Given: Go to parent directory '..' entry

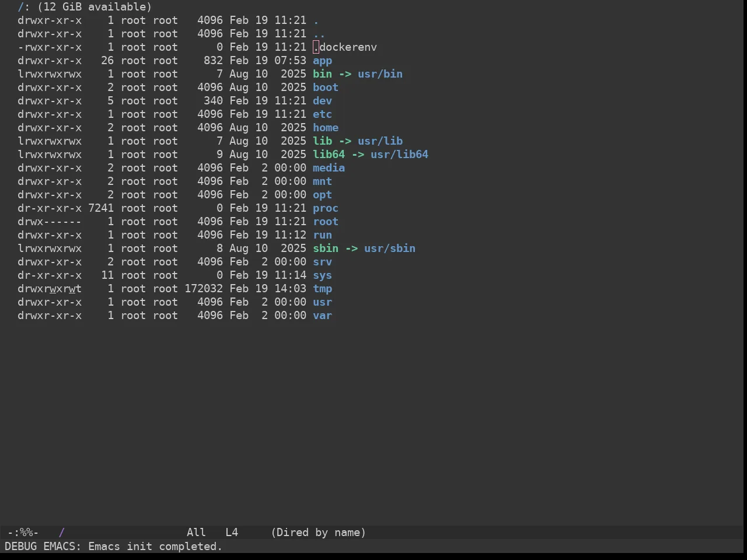Looking at the screenshot, I should [319, 34].
